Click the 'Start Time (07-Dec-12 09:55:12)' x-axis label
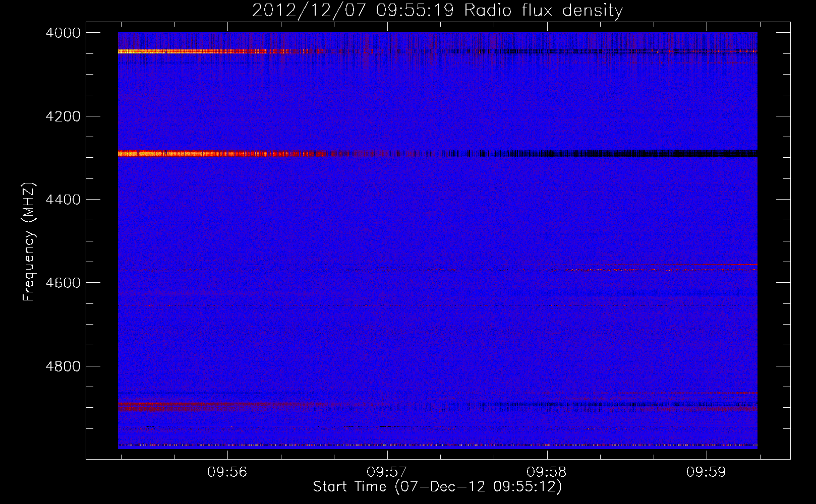Image resolution: width=816 pixels, height=504 pixels. pyautogui.click(x=437, y=487)
